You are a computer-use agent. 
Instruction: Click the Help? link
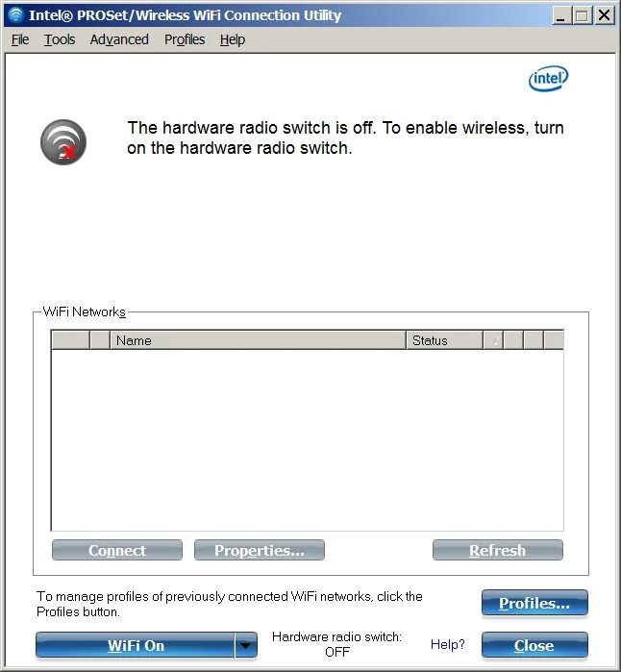pos(447,644)
